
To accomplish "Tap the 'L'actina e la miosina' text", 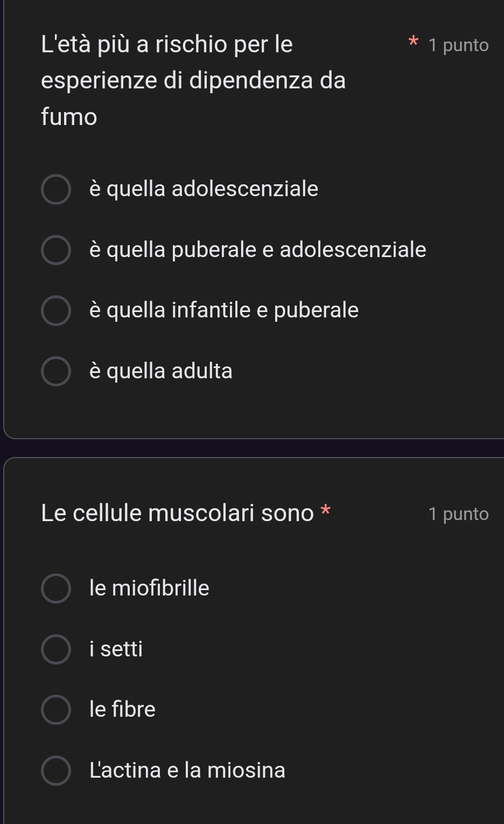I will [187, 770].
